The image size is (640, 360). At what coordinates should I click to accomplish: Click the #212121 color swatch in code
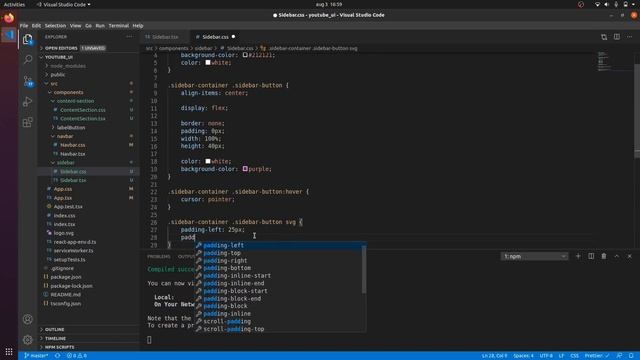[245, 55]
